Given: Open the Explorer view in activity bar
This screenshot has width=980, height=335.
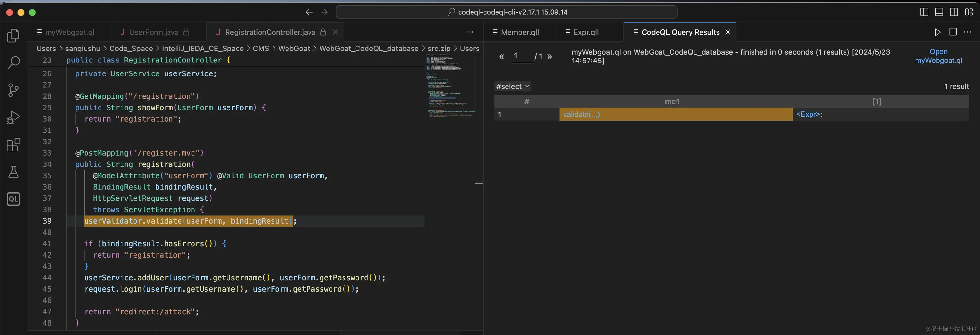Looking at the screenshot, I should coord(14,36).
